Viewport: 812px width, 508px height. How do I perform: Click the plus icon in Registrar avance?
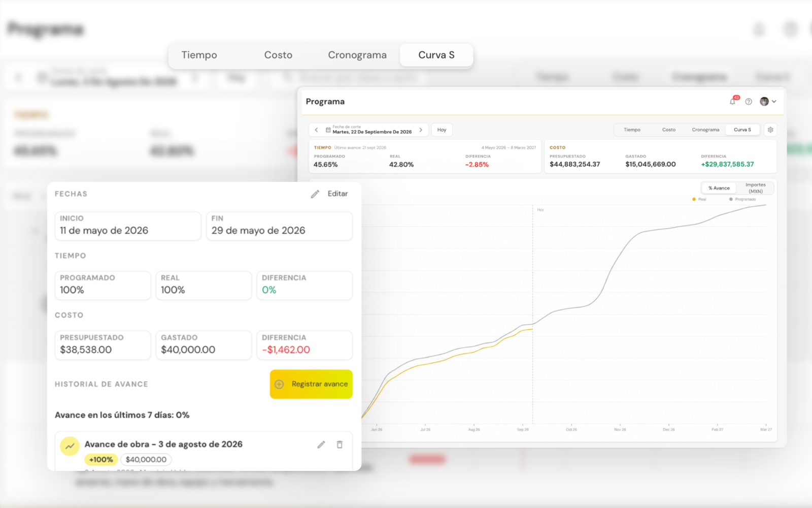coord(279,384)
